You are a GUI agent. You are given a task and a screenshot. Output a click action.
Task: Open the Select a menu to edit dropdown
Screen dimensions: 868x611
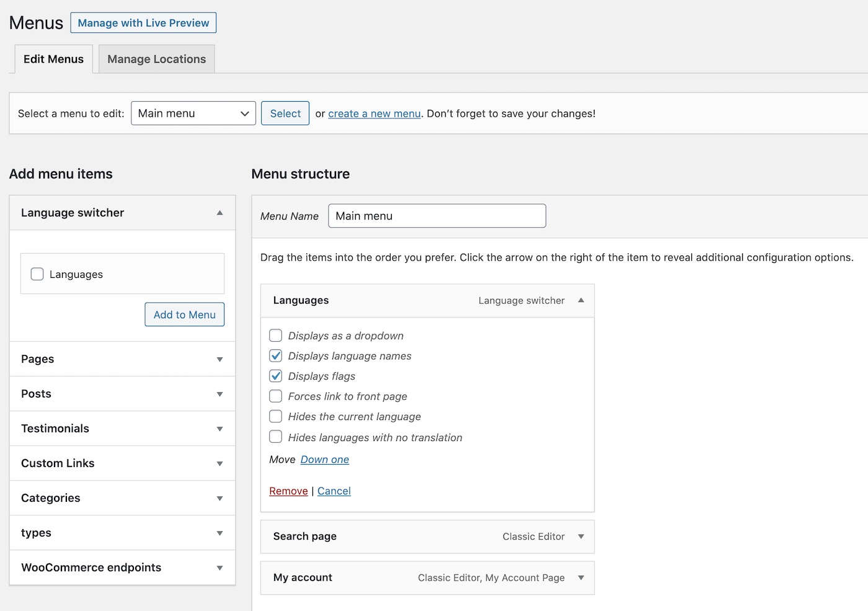coord(193,114)
